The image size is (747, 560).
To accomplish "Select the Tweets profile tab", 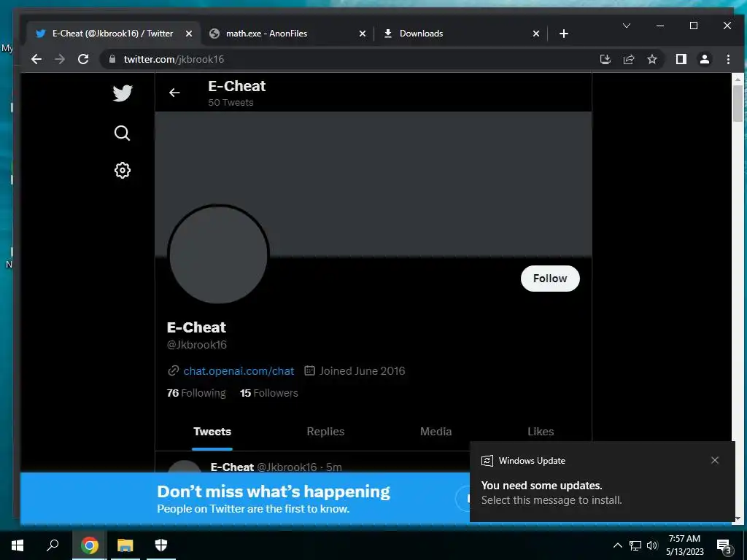I will pyautogui.click(x=212, y=432).
